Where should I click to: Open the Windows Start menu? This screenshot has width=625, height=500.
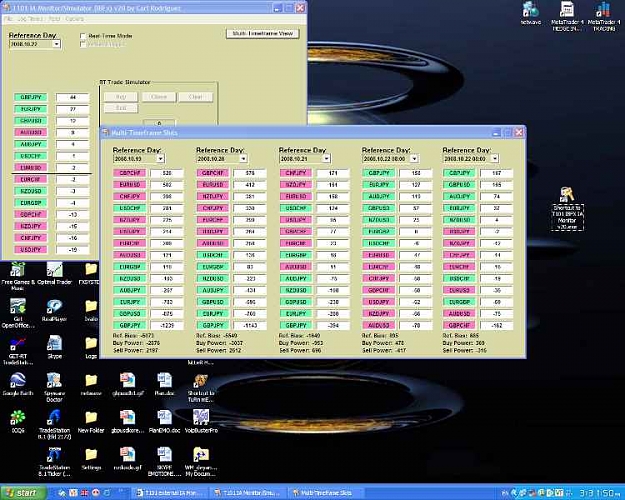pyautogui.click(x=22, y=493)
